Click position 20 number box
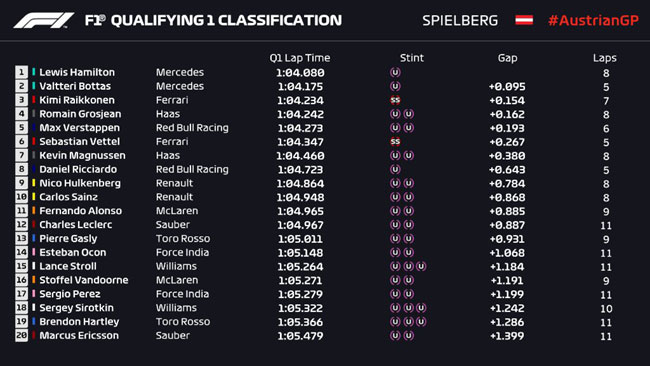 [22, 335]
